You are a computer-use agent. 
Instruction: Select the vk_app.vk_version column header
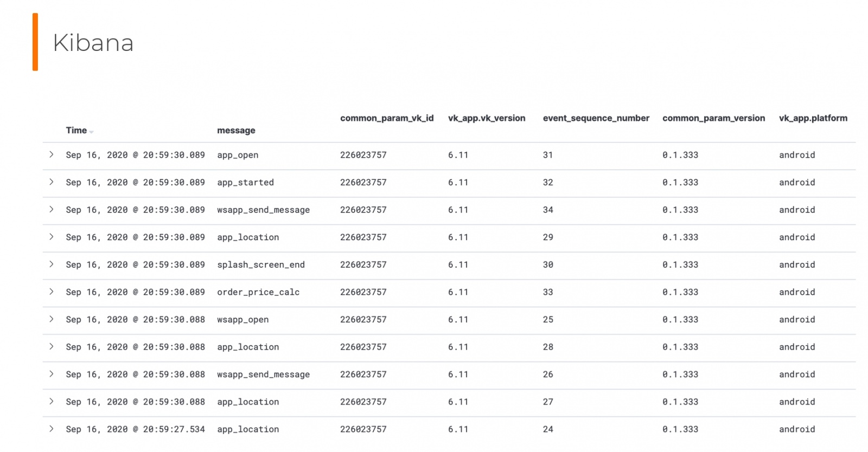click(x=487, y=118)
